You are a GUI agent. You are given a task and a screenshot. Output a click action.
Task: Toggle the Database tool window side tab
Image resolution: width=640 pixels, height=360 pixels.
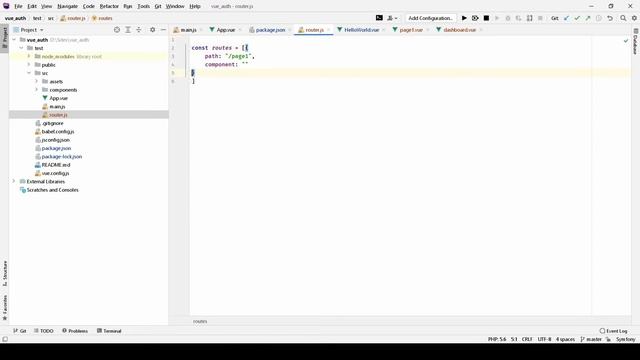[x=636, y=41]
